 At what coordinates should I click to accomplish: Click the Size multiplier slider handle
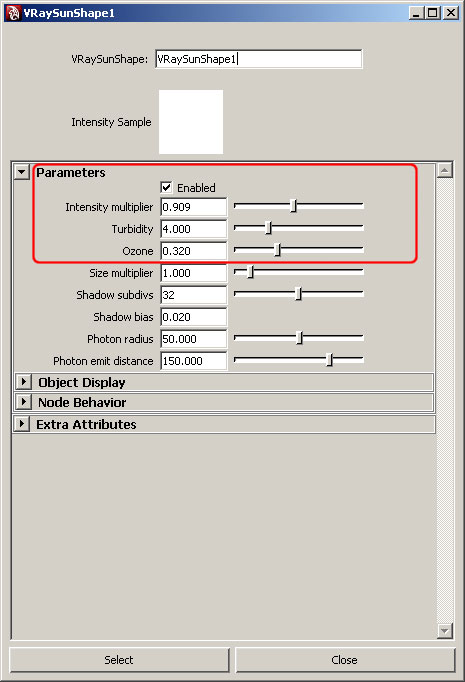point(250,272)
